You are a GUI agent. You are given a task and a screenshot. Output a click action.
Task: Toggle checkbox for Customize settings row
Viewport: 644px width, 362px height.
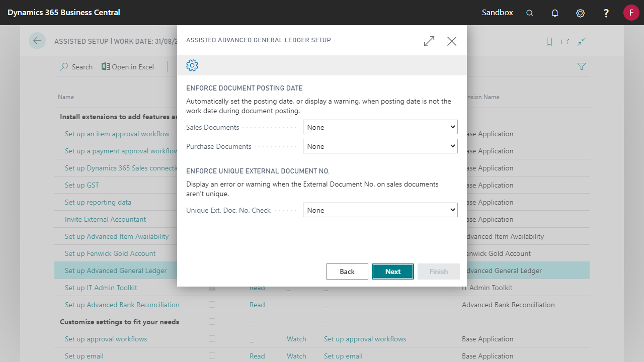click(x=212, y=322)
